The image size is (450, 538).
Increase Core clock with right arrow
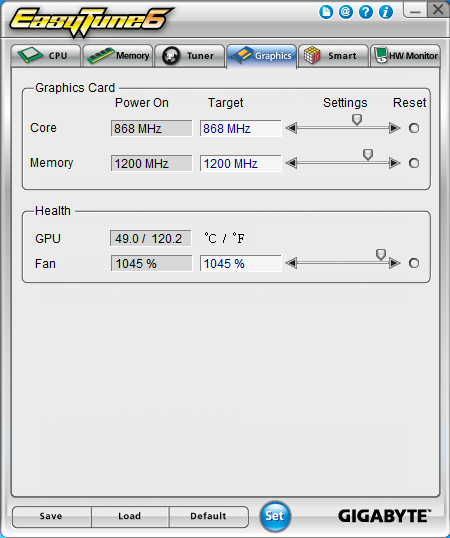click(395, 128)
